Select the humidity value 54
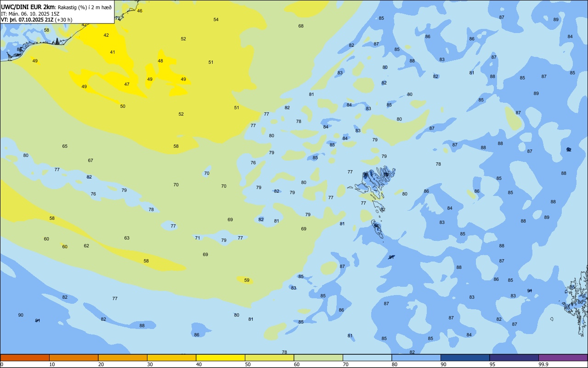Viewport: 588px width, 368px height. click(216, 19)
